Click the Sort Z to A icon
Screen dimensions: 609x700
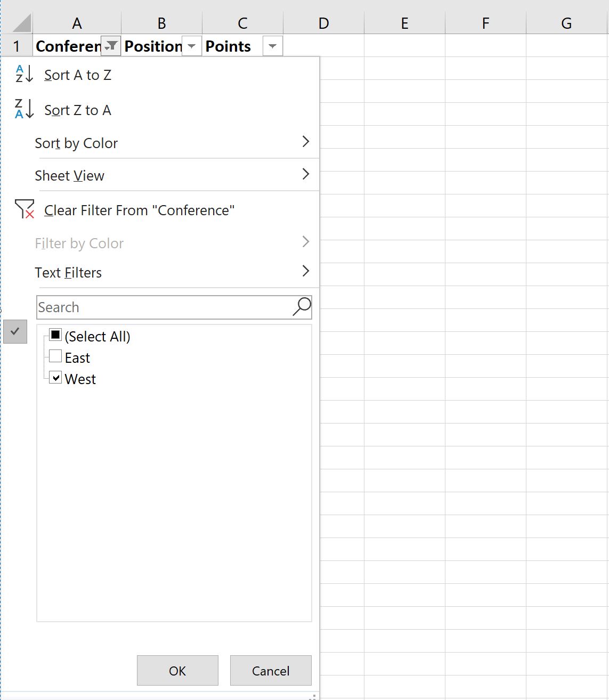(x=25, y=109)
